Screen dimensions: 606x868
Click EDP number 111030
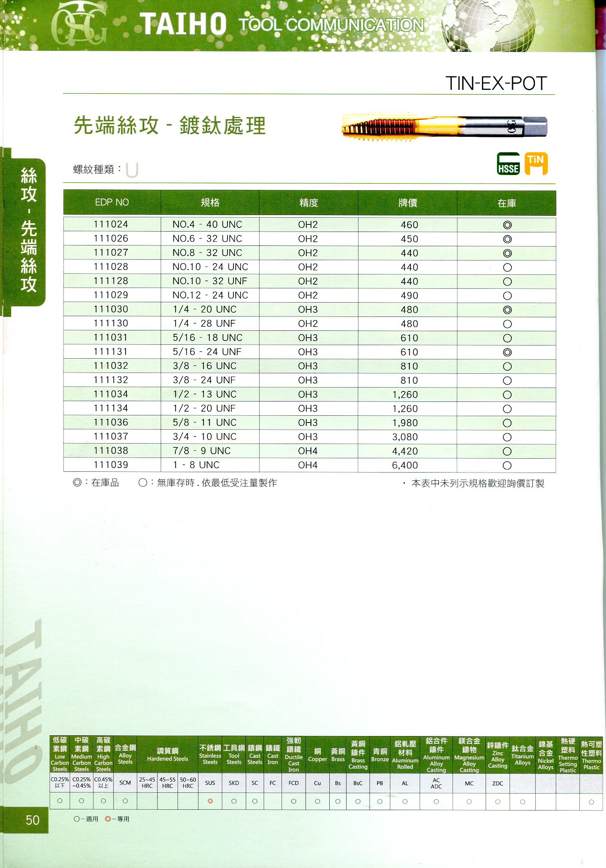click(x=111, y=309)
